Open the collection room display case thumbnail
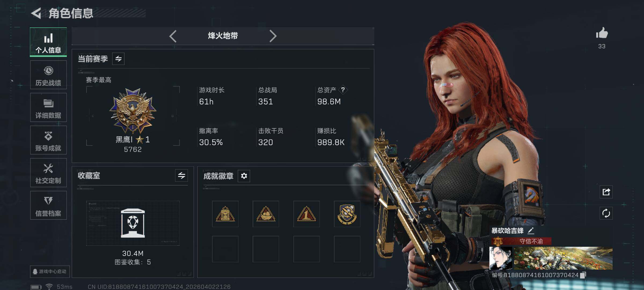 pyautogui.click(x=133, y=223)
